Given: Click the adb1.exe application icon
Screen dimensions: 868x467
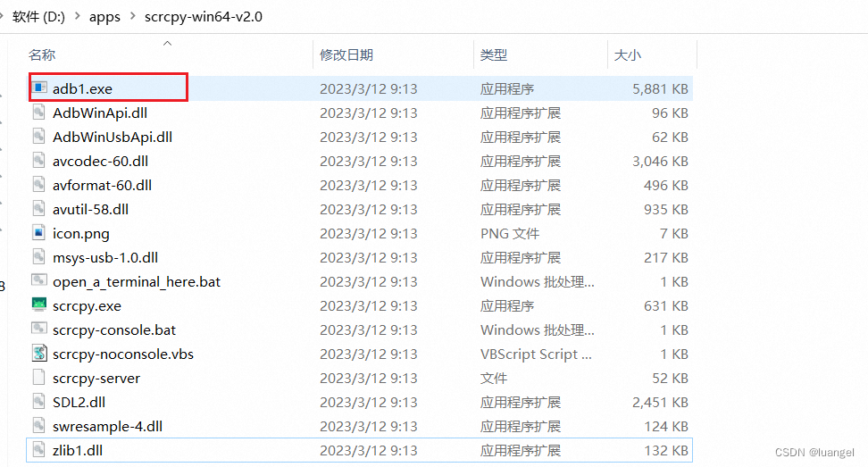Looking at the screenshot, I should (x=39, y=88).
